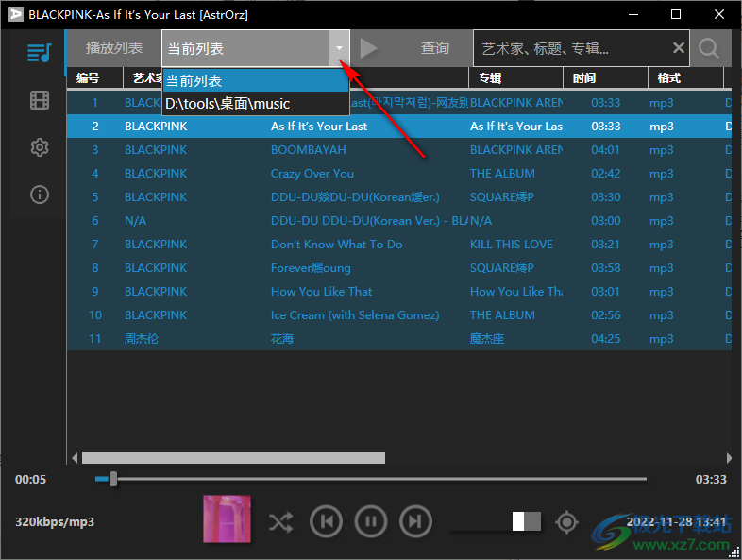Open the video film-strip sidebar icon
Viewport: 742px width, 560px height.
click(40, 100)
